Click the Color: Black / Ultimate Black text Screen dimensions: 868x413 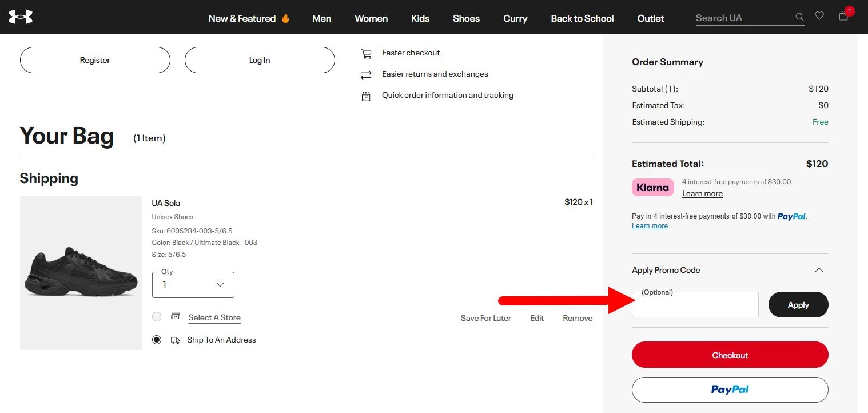(x=205, y=243)
